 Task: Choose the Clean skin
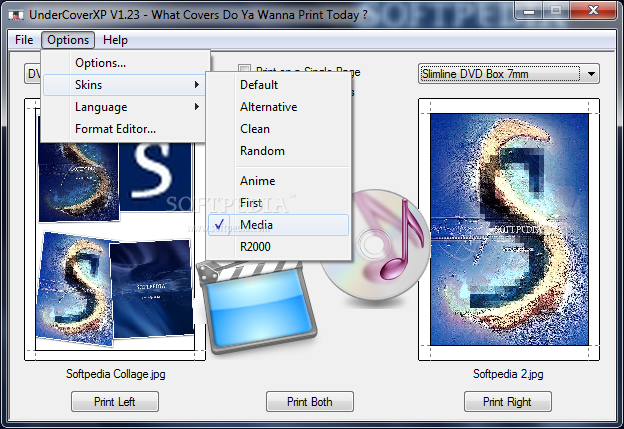[x=279, y=129]
